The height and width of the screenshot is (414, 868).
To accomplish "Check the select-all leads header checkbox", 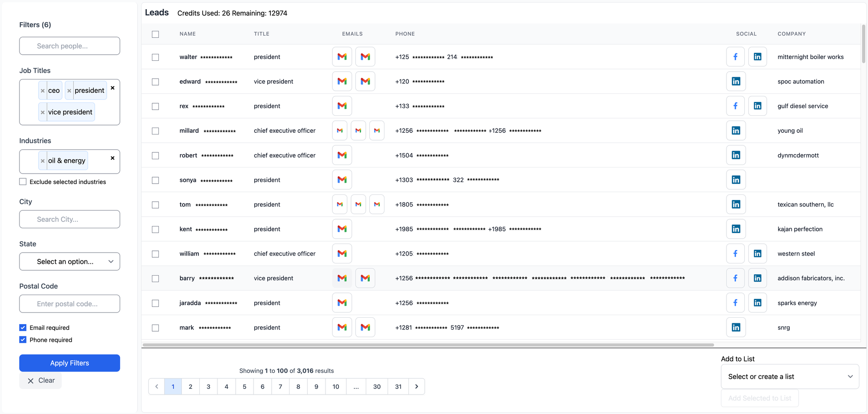I will (x=155, y=34).
